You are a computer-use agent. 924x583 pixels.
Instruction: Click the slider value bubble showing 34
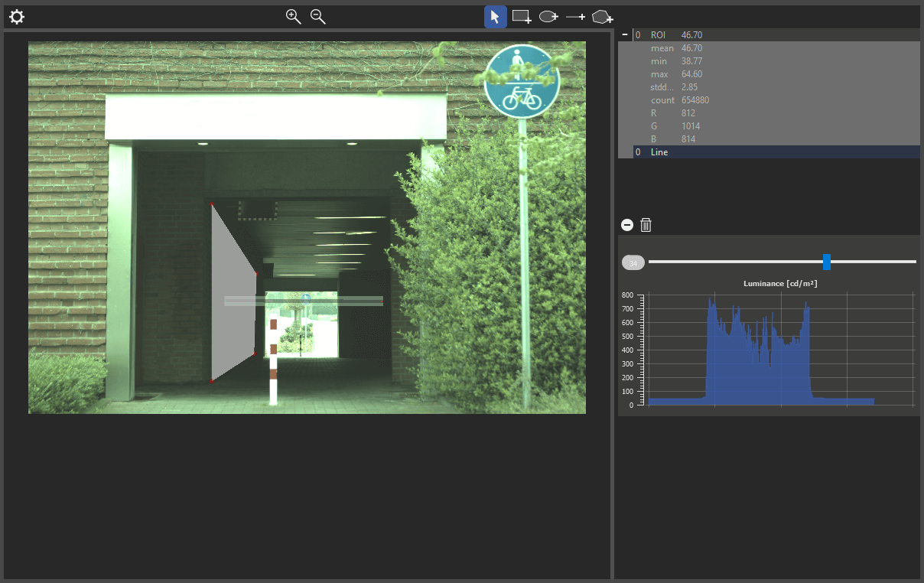click(633, 262)
